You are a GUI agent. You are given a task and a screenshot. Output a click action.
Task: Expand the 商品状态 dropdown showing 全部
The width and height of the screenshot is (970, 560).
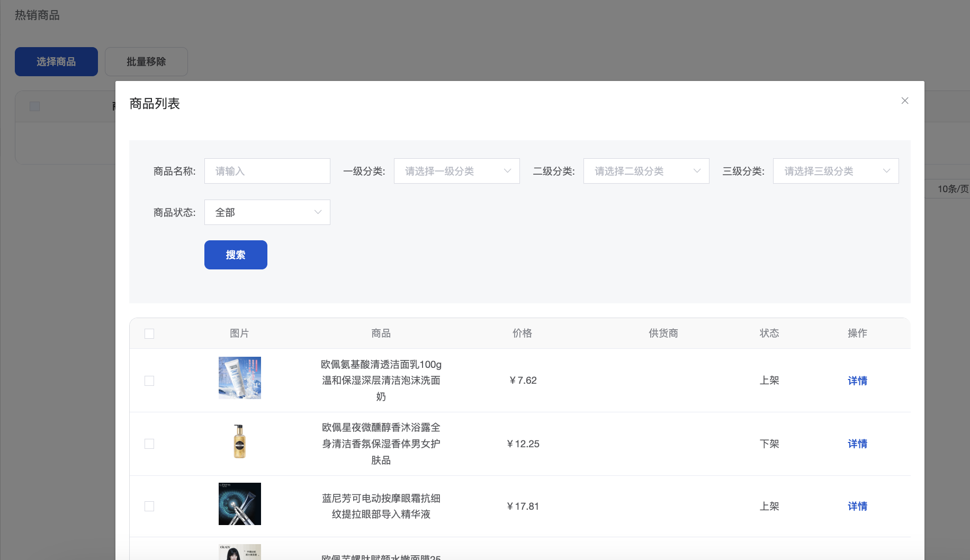coord(267,212)
